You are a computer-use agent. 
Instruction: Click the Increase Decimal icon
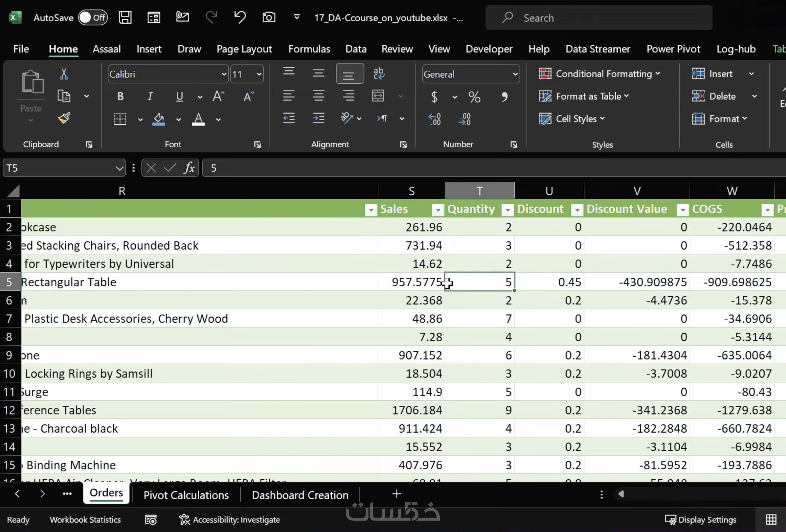pyautogui.click(x=434, y=119)
